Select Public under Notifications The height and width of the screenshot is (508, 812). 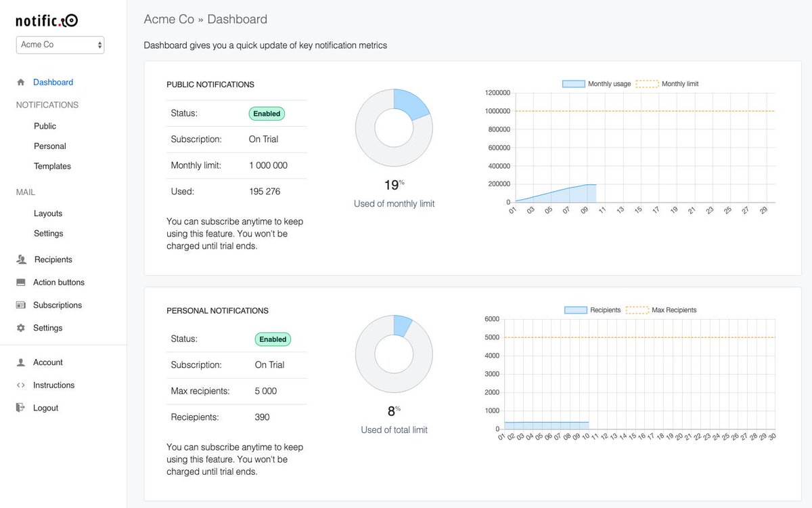pos(45,125)
